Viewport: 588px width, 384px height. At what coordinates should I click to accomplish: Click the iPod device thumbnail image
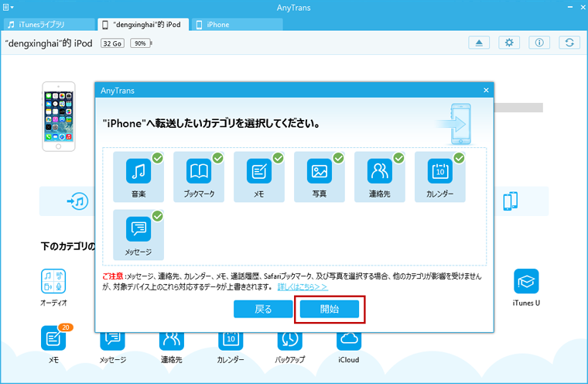coord(59,116)
